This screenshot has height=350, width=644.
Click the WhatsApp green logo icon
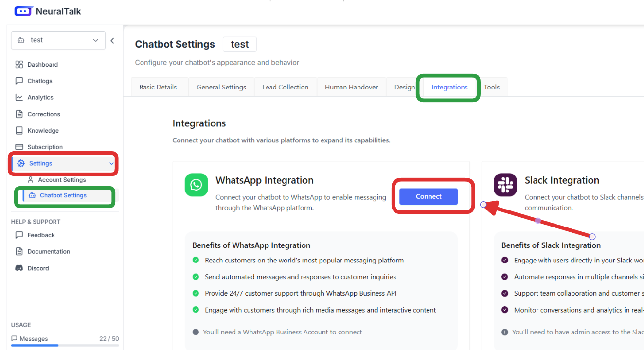point(196,185)
